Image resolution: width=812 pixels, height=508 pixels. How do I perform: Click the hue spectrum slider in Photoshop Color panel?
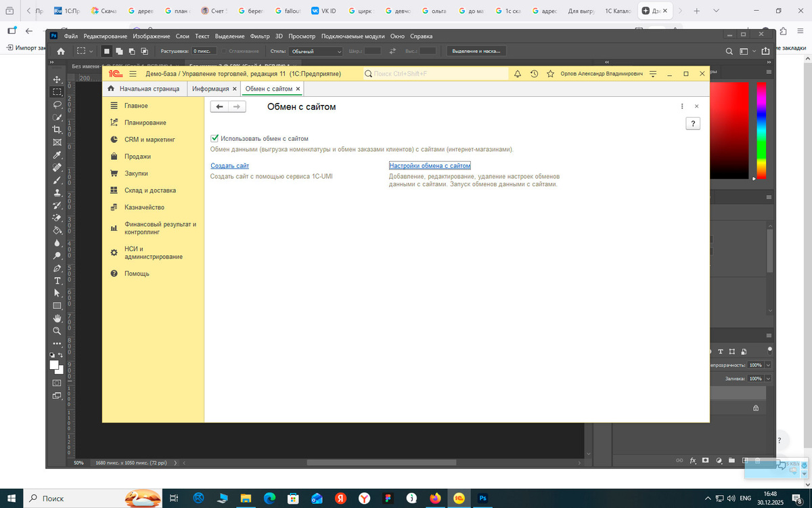pos(761,130)
